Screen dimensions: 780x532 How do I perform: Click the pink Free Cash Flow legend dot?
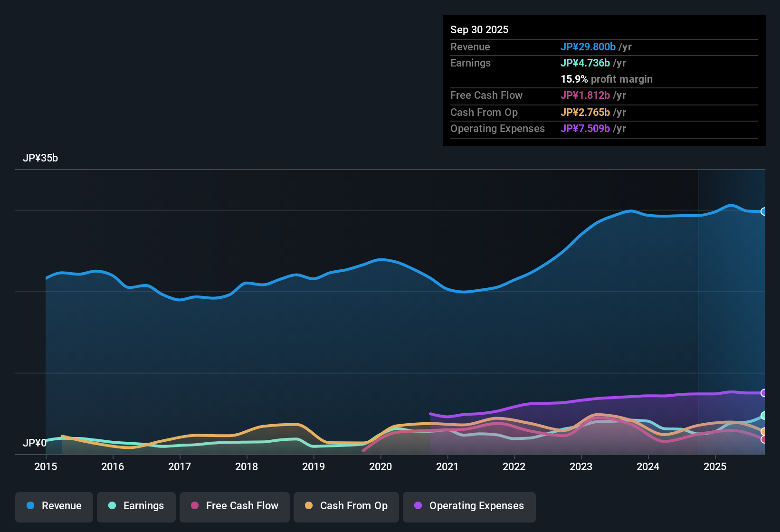coord(194,506)
